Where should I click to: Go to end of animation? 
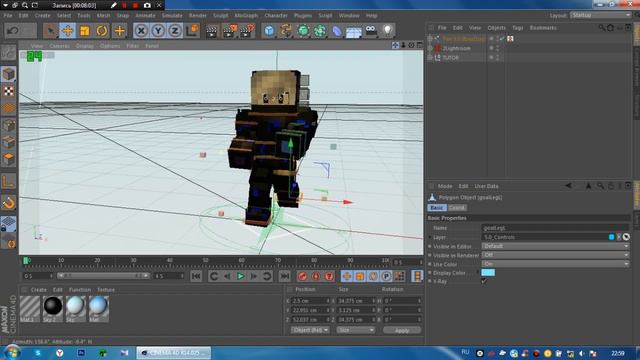[284, 276]
